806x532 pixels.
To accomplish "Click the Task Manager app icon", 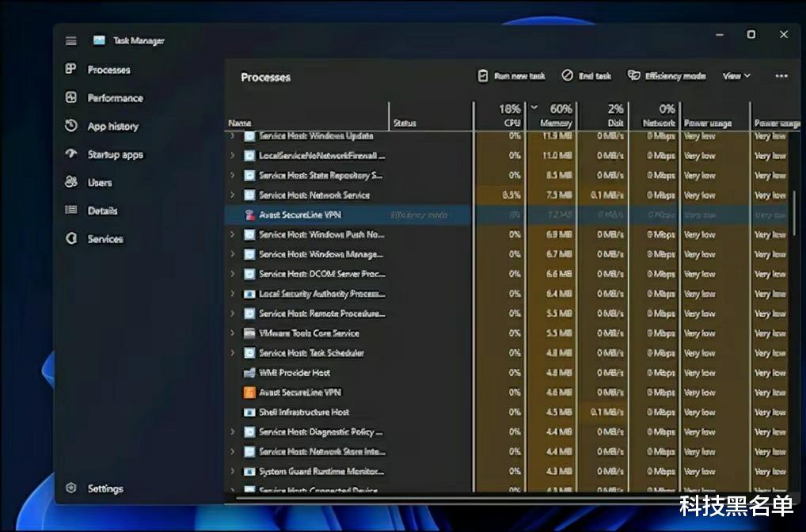I will 99,40.
